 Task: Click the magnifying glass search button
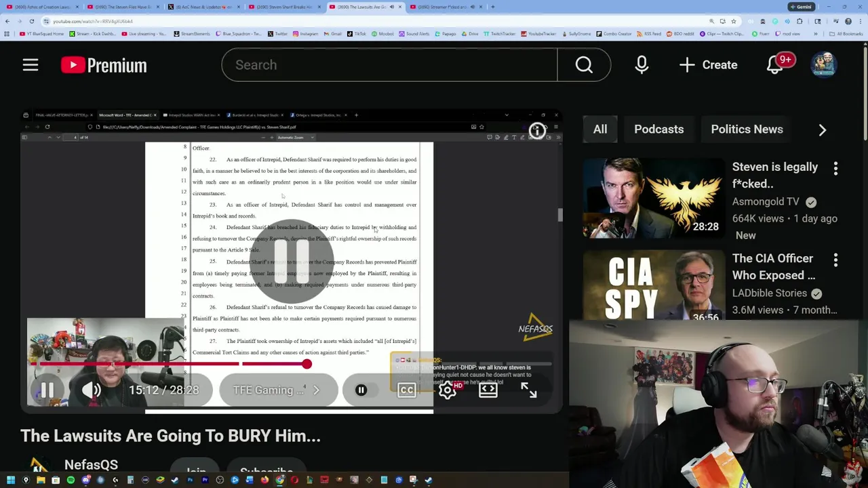584,65
